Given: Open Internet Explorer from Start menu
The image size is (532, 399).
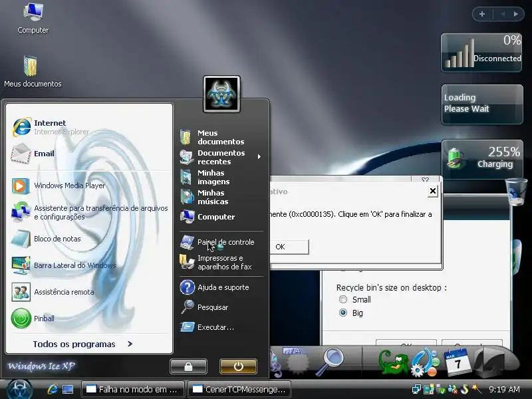Looking at the screenshot, I should click(x=51, y=127).
